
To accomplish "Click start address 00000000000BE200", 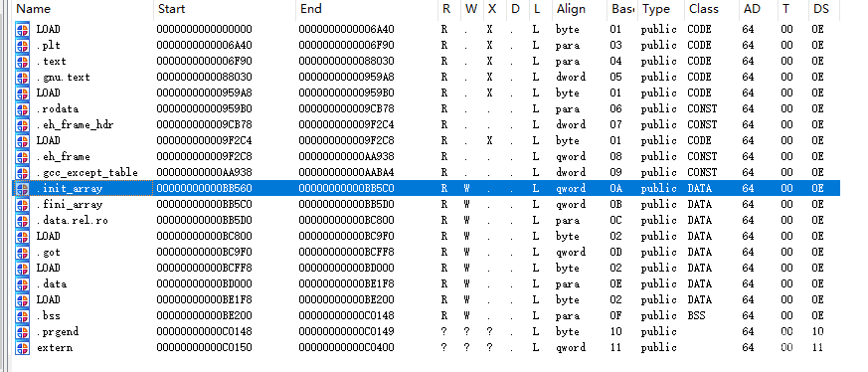I will pos(204,316).
